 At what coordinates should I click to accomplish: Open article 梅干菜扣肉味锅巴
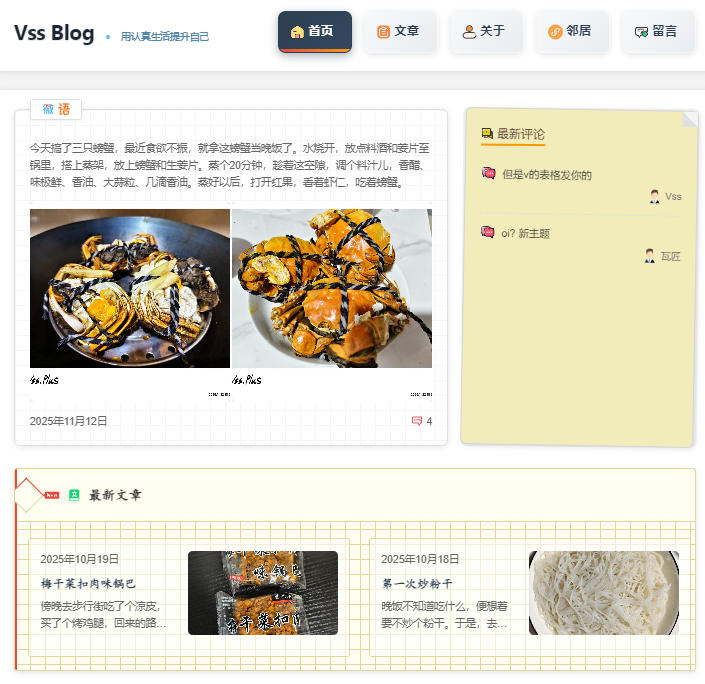88,584
